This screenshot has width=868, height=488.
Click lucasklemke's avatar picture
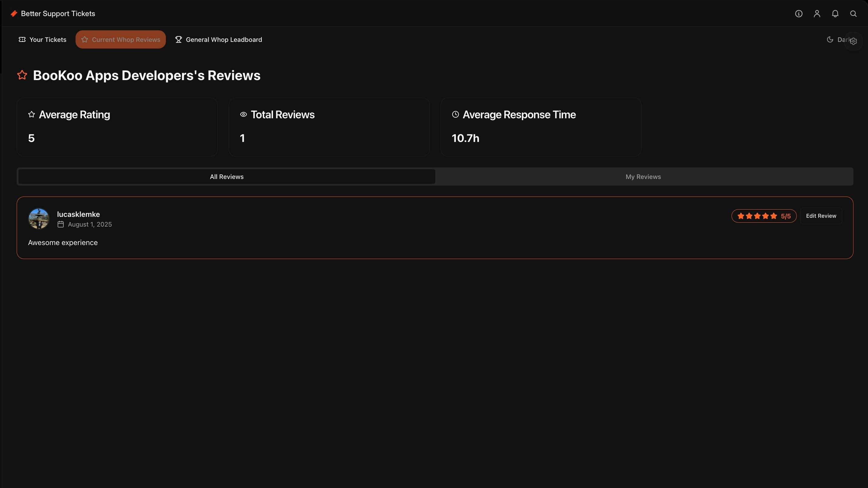(39, 219)
